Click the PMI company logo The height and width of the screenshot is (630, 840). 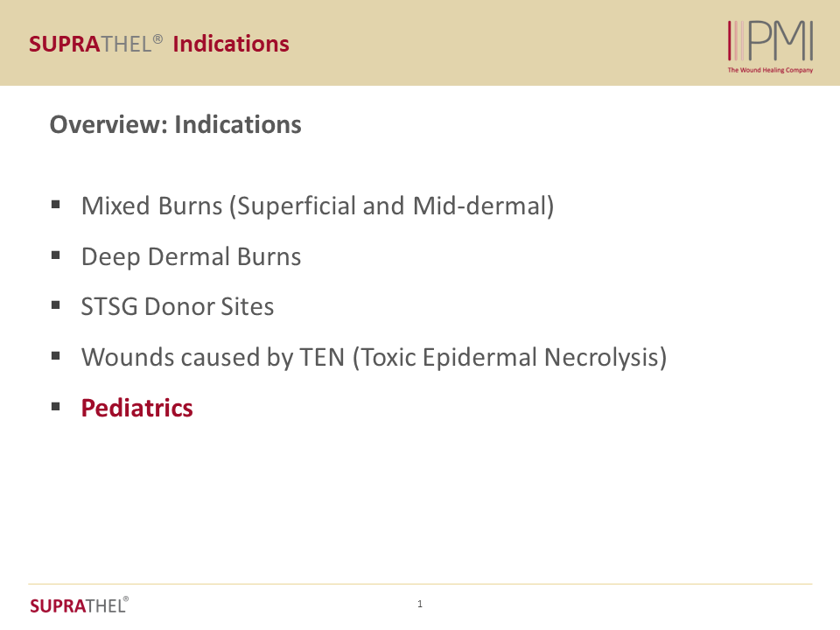(x=770, y=45)
